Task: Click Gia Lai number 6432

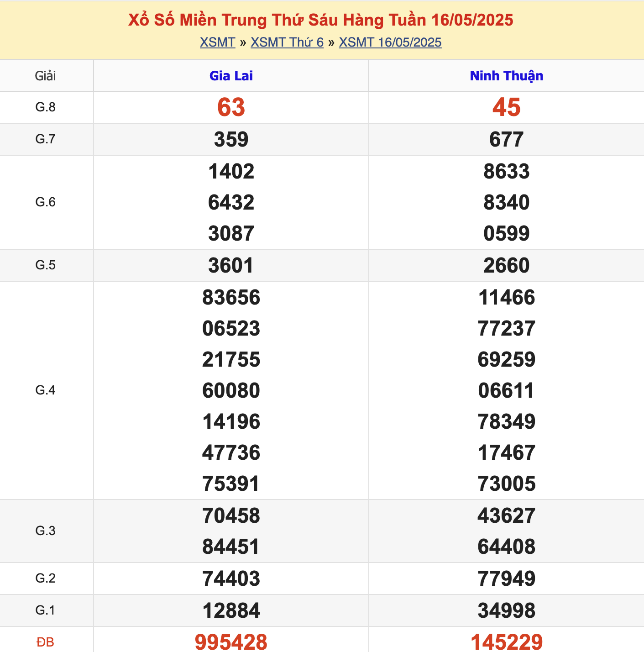Action: (x=231, y=202)
